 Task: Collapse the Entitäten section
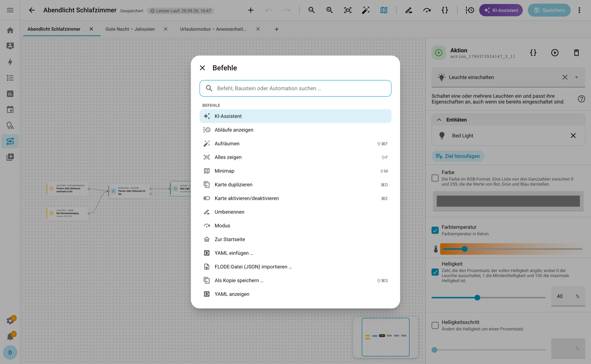(439, 120)
